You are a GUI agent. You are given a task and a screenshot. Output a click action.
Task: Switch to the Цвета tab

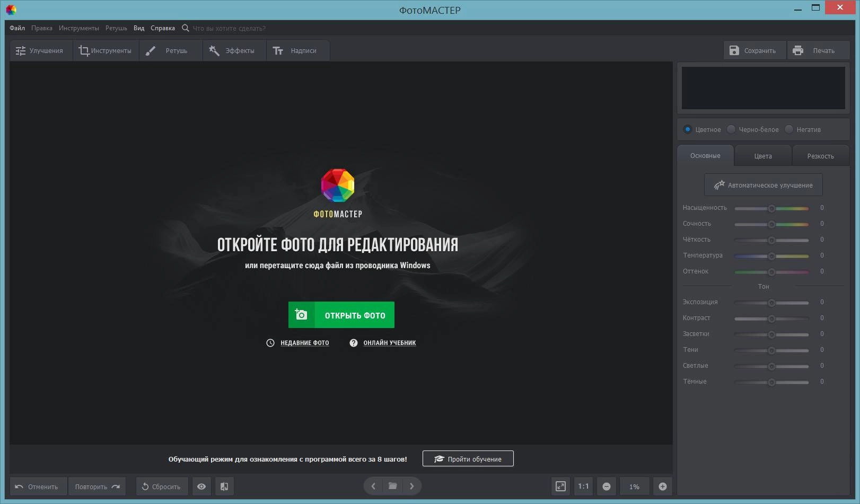click(763, 156)
